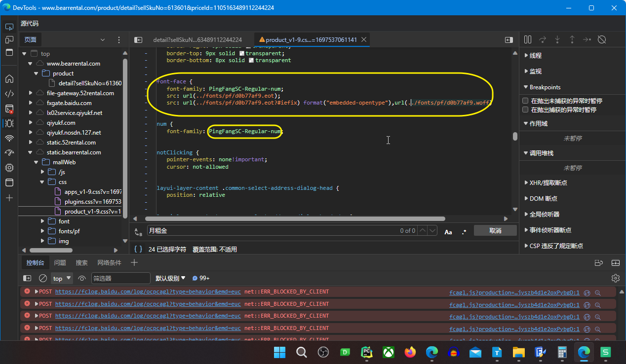Hide the debugger sidebar toggle icon
The height and width of the screenshot is (364, 626).
(509, 40)
